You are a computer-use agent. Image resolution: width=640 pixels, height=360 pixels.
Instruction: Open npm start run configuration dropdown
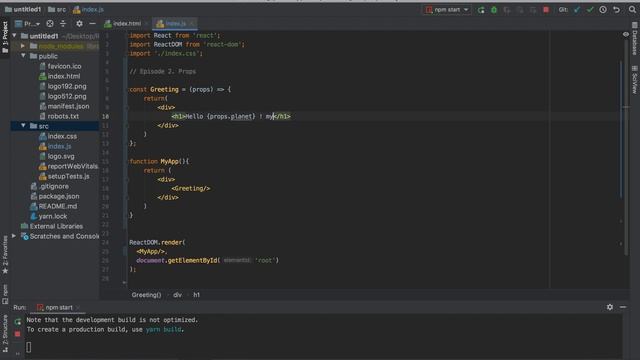[x=447, y=10]
